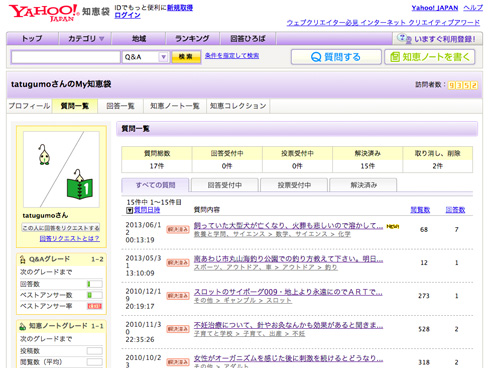Click the 17件 value under 質問総数
The image size is (490, 368).
point(157,166)
